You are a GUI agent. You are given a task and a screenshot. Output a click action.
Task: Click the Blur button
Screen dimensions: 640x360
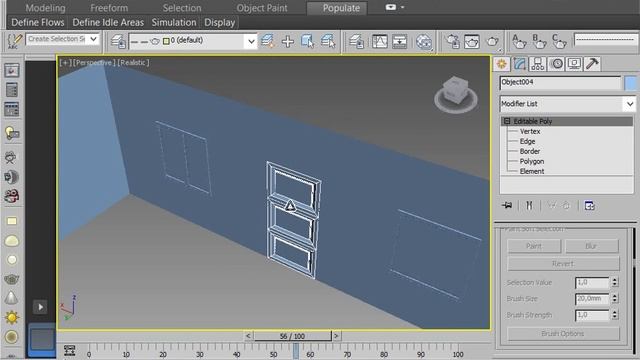(x=591, y=246)
